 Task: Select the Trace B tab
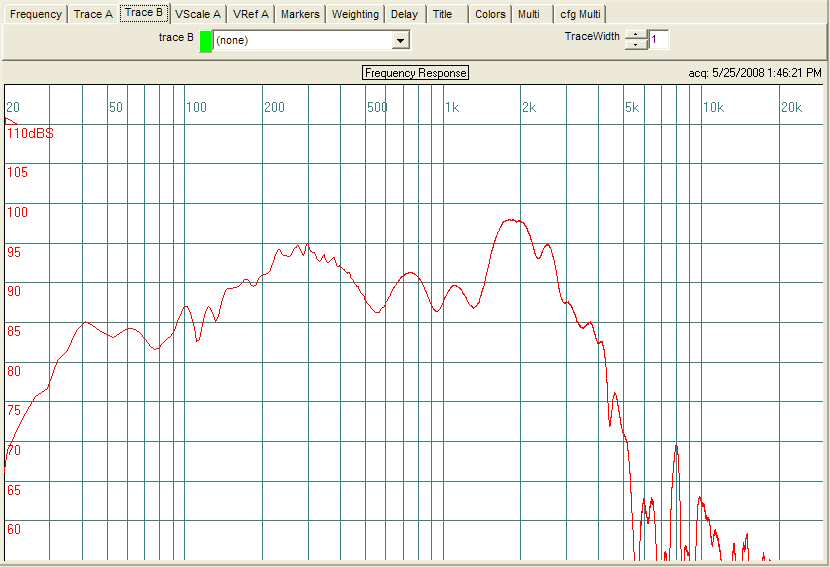coord(144,13)
